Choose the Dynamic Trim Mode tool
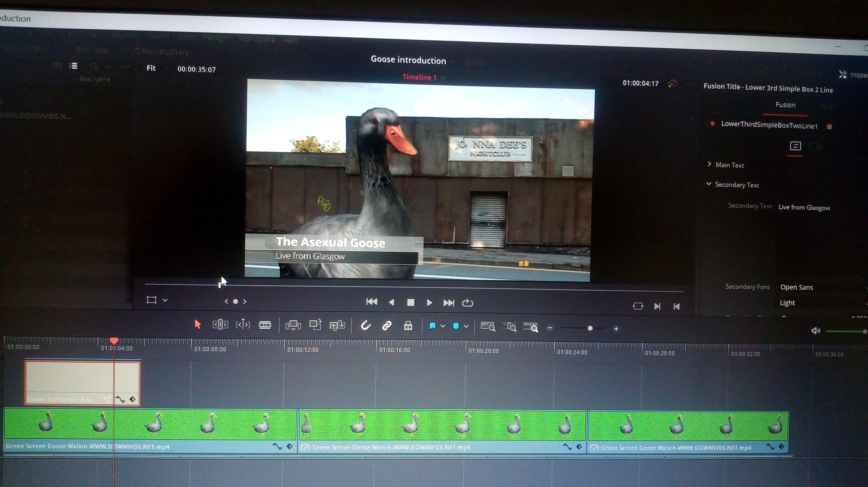 point(243,325)
